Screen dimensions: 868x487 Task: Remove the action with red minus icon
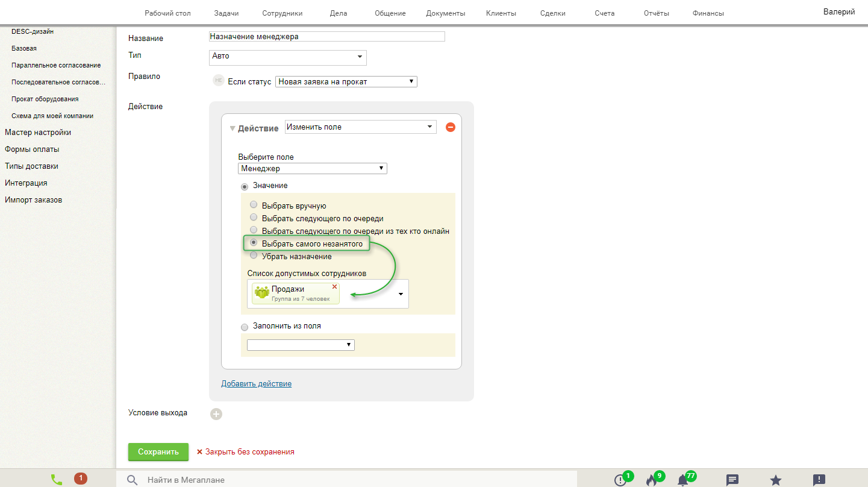point(450,127)
